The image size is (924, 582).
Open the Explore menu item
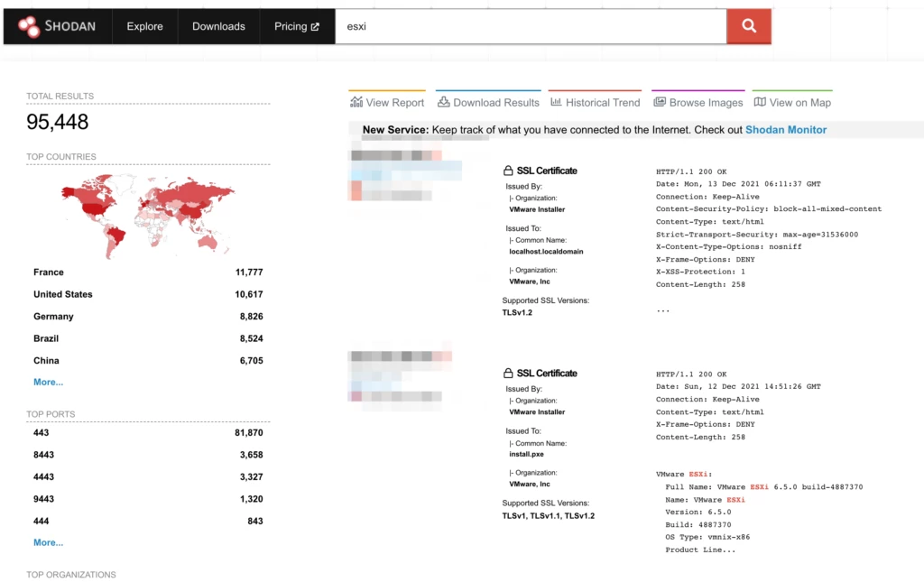pos(144,26)
